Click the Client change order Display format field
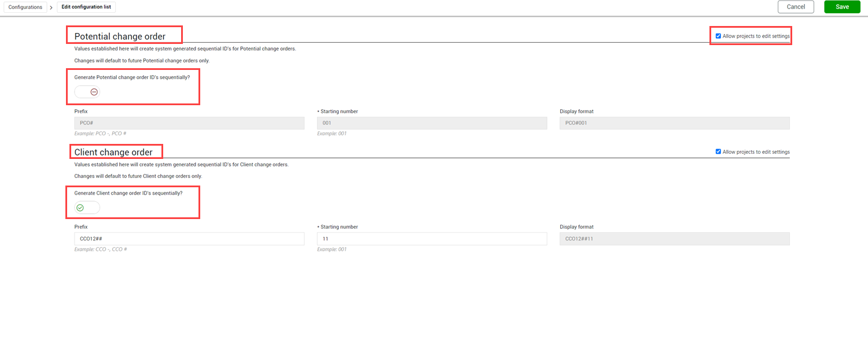 click(x=674, y=239)
